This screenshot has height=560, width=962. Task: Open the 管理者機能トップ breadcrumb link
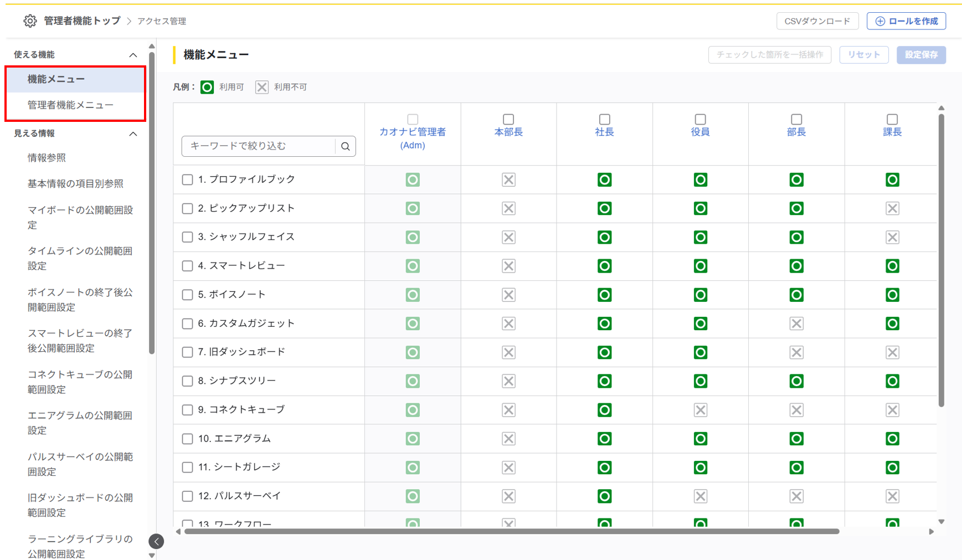(x=82, y=21)
